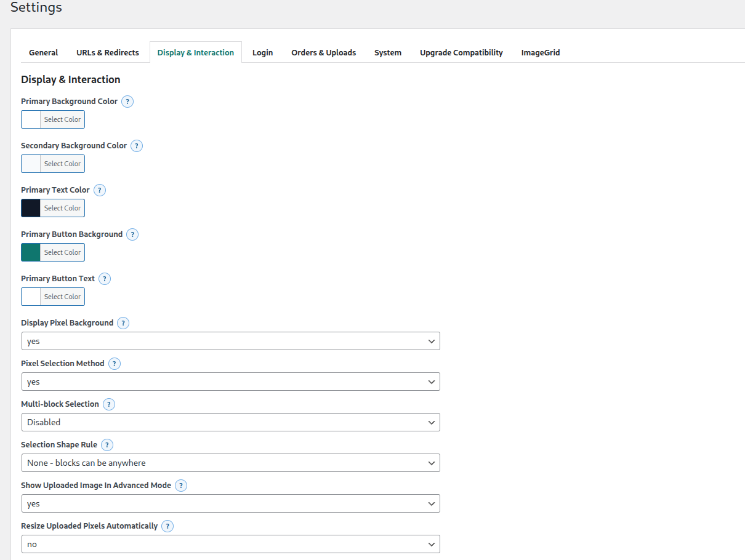
Task: Show help for Resize Uploaded Pixels Automatically
Action: pyautogui.click(x=167, y=526)
